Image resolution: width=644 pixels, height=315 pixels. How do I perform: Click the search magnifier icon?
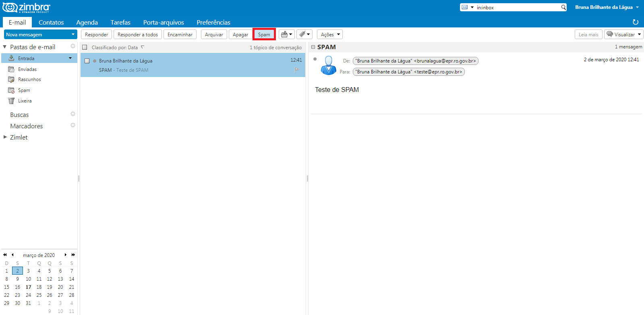pyautogui.click(x=563, y=7)
